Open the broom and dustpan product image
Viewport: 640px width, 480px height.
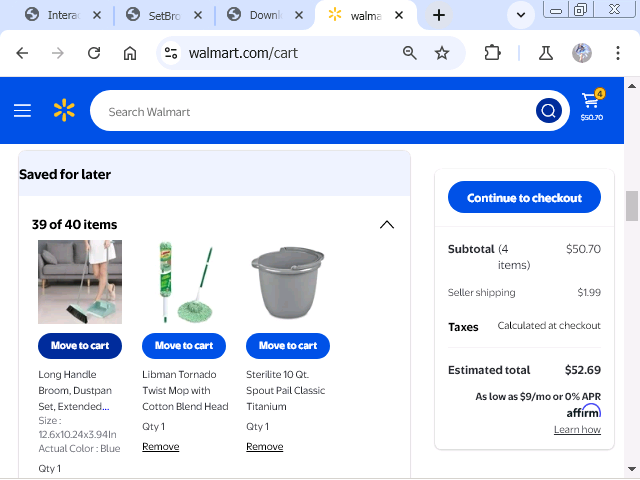[80, 282]
